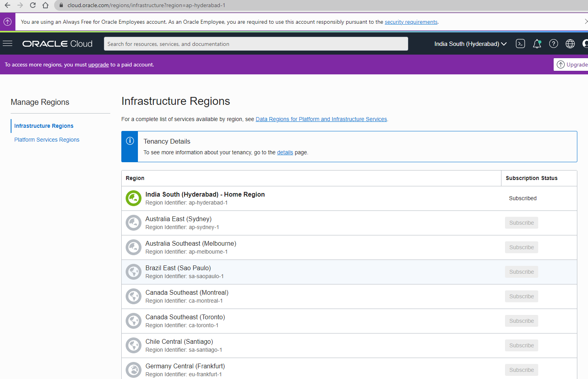588x379 pixels.
Task: Click the Chile Central (Santiago) region name
Action: [179, 341]
